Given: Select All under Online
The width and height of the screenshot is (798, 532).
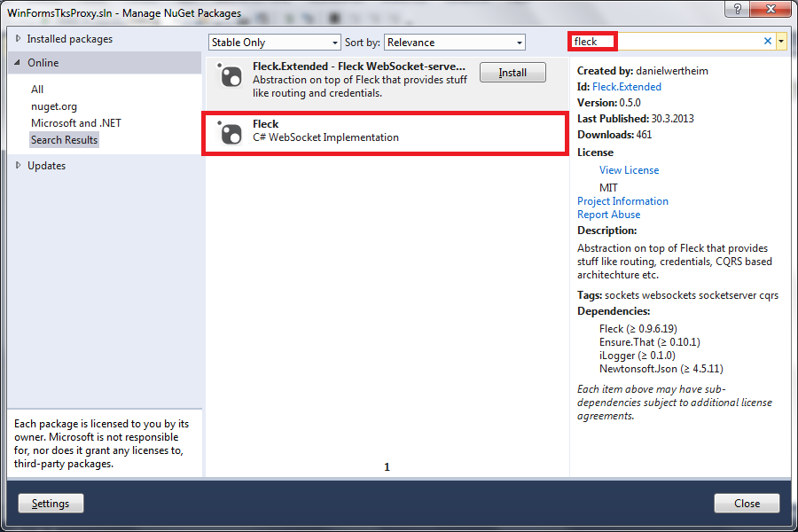Looking at the screenshot, I should coord(37,89).
